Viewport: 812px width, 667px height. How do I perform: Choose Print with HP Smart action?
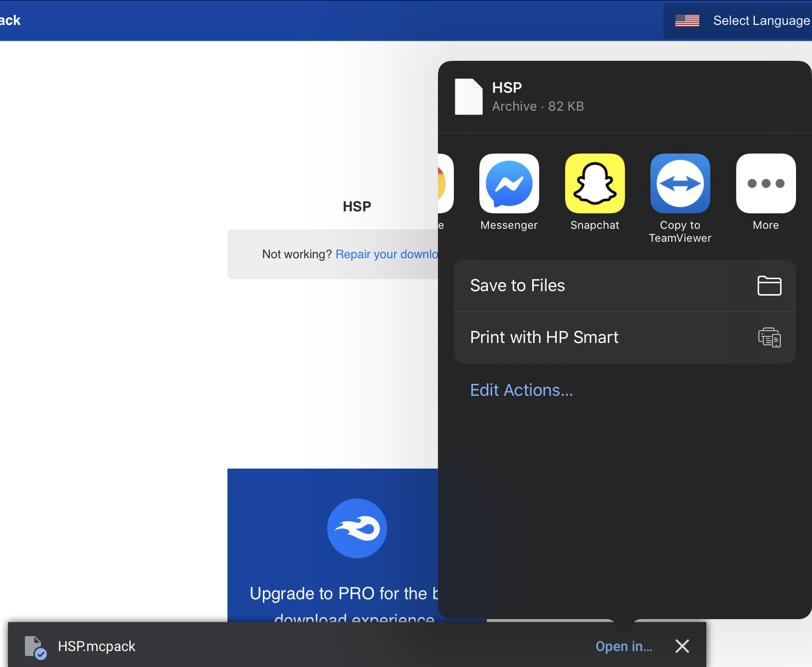pos(625,337)
